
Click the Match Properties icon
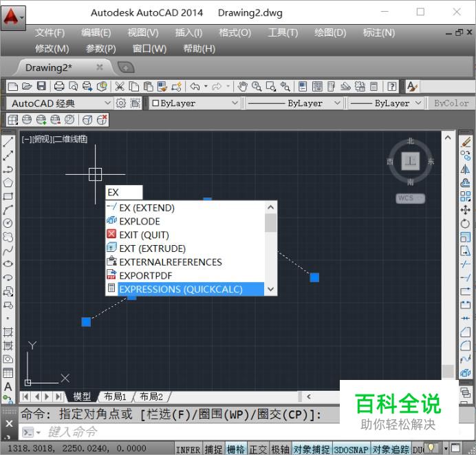point(162,87)
